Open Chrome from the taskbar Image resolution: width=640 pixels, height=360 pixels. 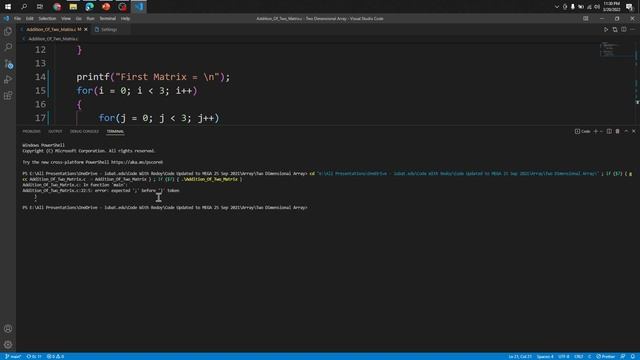point(57,7)
